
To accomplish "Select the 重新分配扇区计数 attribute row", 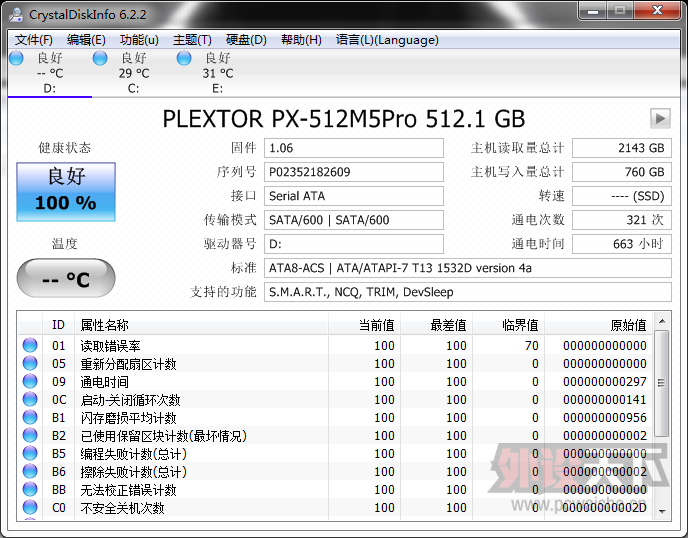I will tap(336, 363).
